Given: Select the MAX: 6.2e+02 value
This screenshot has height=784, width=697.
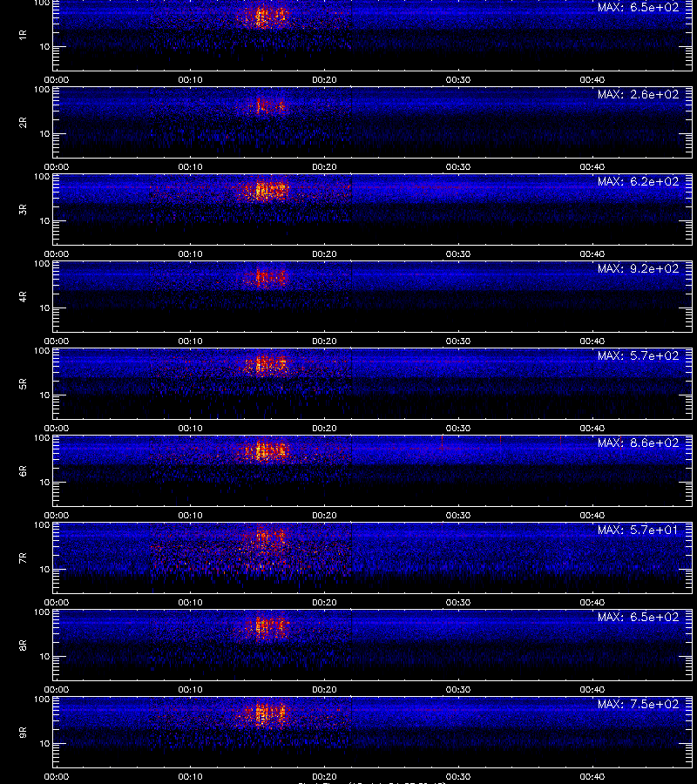Looking at the screenshot, I should pyautogui.click(x=638, y=181).
